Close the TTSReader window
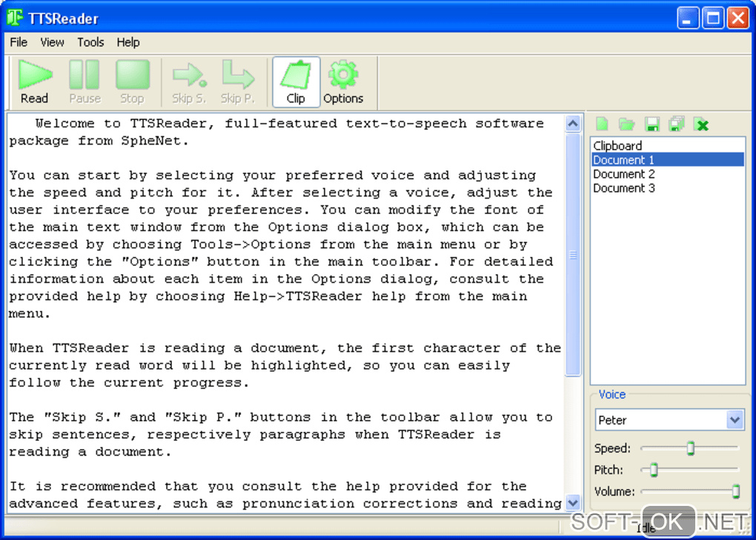This screenshot has width=756, height=540. coord(738,19)
